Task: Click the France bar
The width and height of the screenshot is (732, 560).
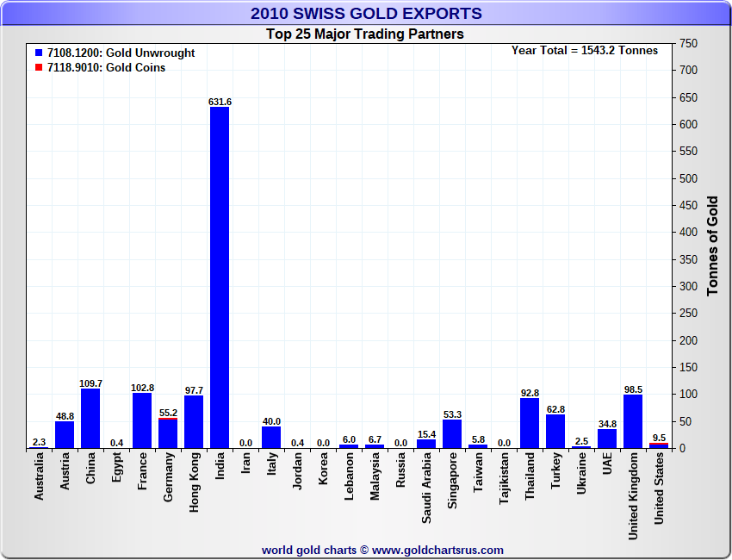Action: [142, 420]
